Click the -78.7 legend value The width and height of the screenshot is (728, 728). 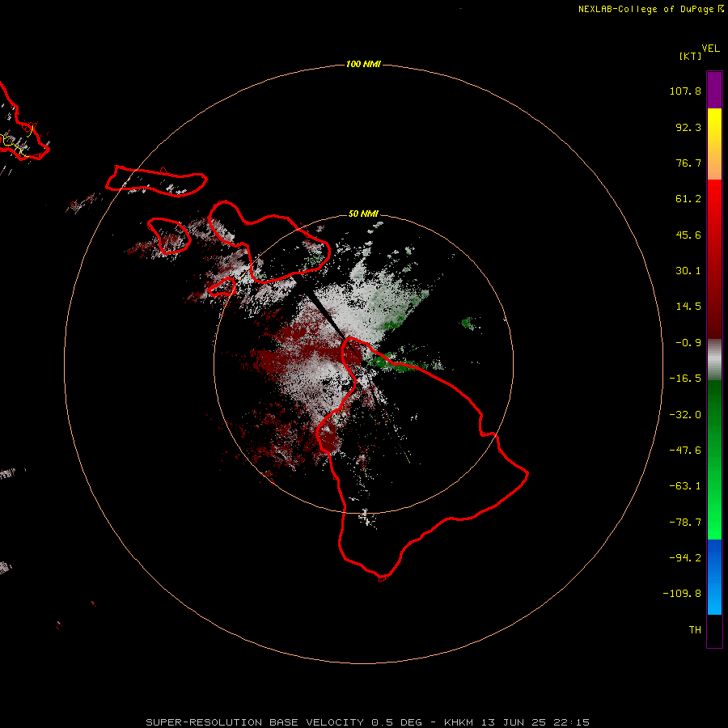coord(685,523)
